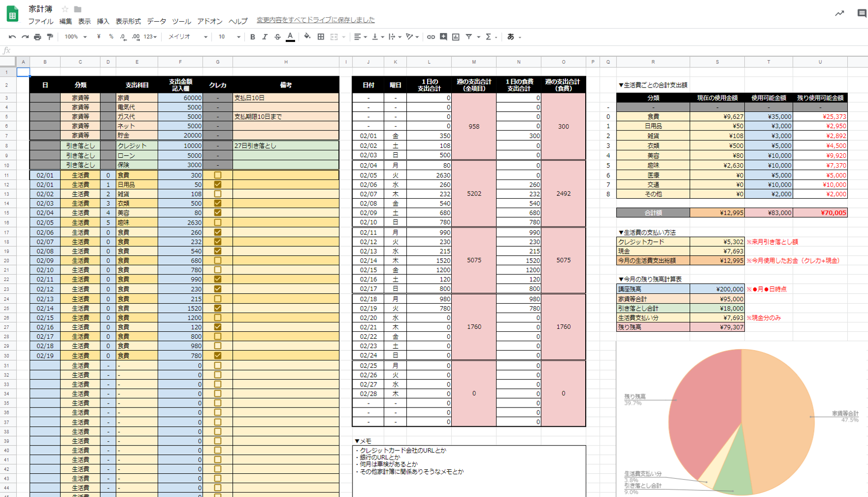
Task: Open the メイリオ font dropdown
Action: [x=187, y=37]
